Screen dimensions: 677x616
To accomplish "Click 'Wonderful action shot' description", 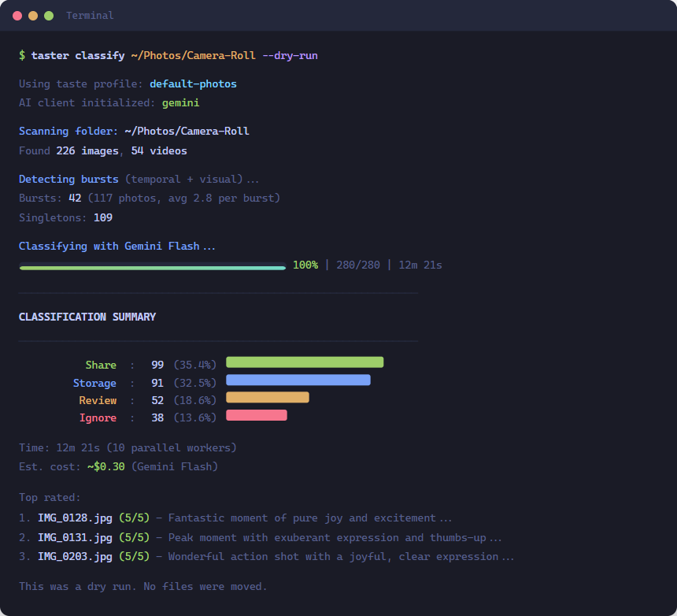I will 233,557.
